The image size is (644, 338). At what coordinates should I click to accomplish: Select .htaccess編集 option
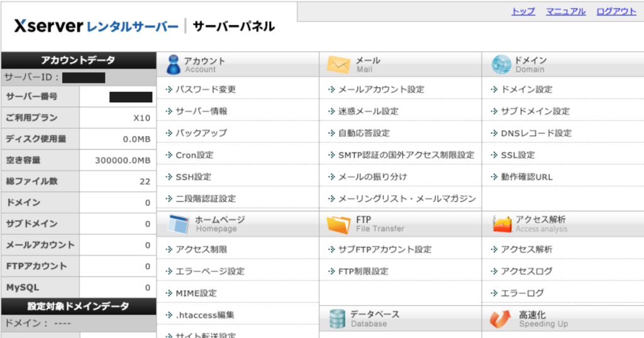click(204, 315)
